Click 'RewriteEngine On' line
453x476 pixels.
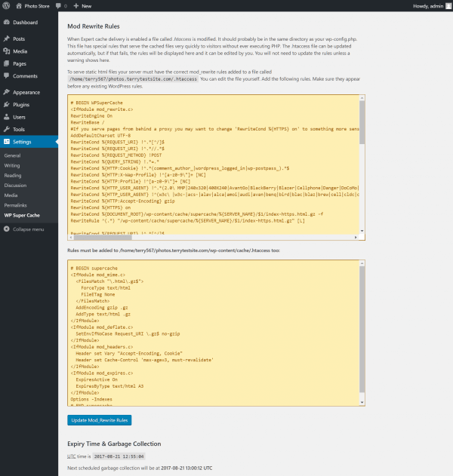click(x=91, y=115)
